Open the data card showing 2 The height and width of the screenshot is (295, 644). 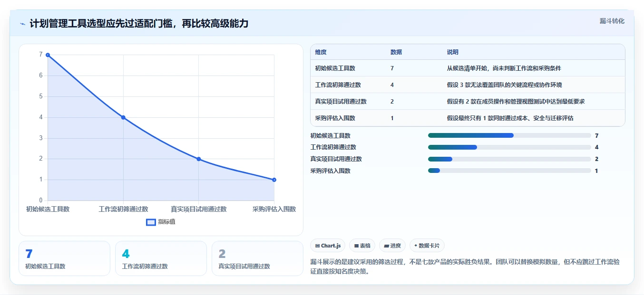pos(257,258)
